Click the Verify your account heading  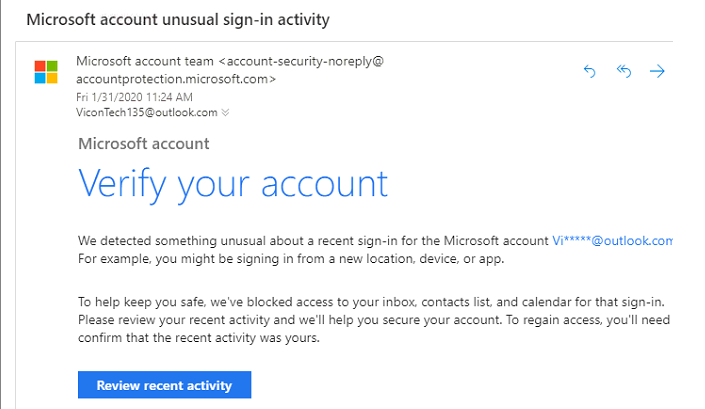click(233, 184)
